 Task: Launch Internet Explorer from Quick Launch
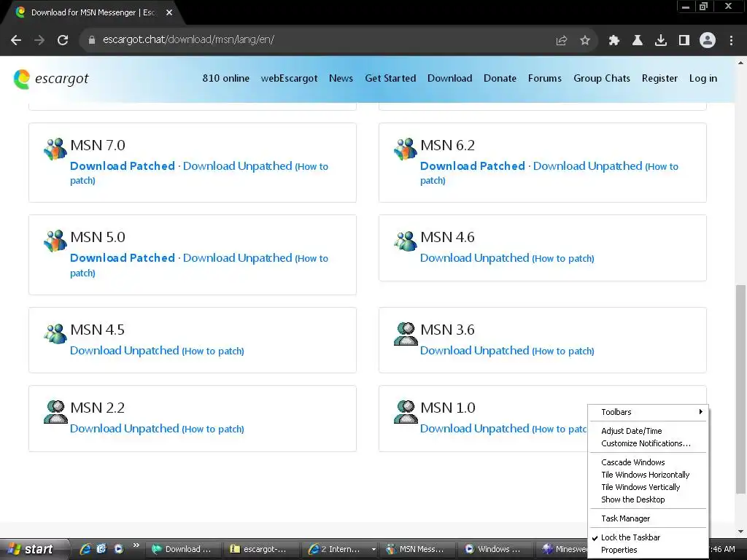click(85, 549)
